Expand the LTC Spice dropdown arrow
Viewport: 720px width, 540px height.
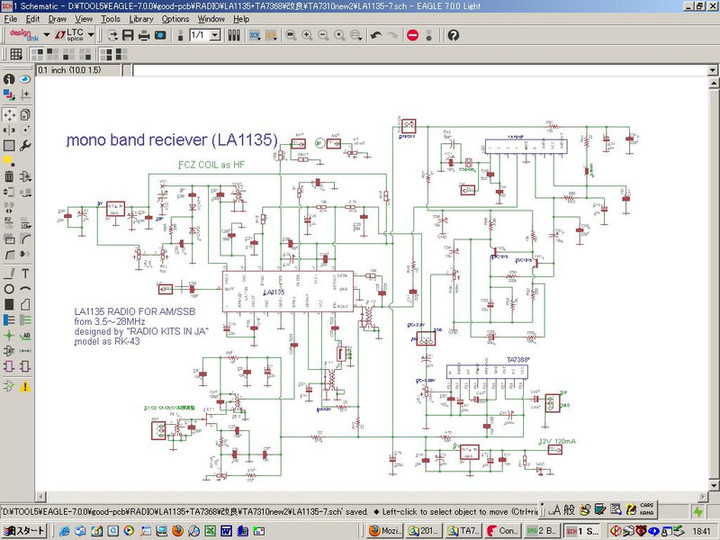92,35
